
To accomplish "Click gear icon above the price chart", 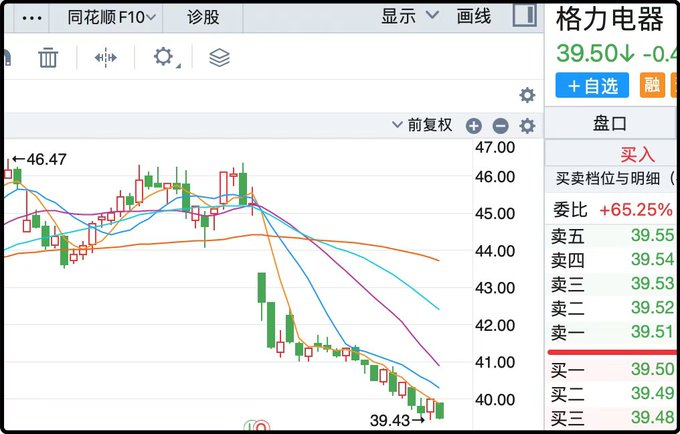I will coord(527,95).
